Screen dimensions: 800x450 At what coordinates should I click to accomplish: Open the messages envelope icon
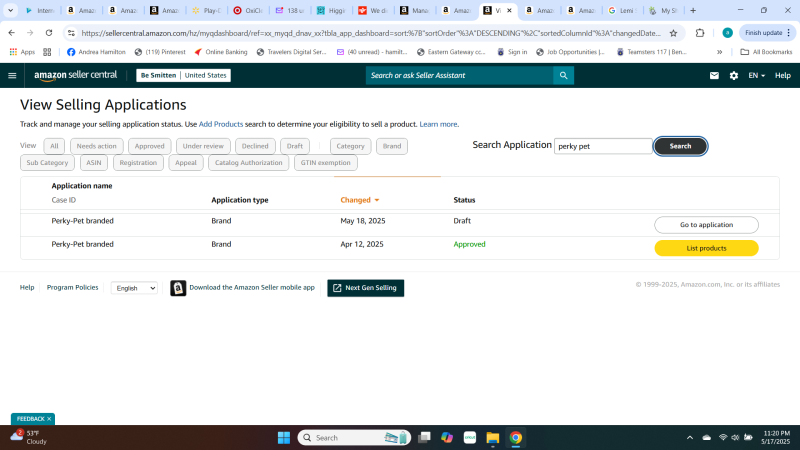pos(714,75)
